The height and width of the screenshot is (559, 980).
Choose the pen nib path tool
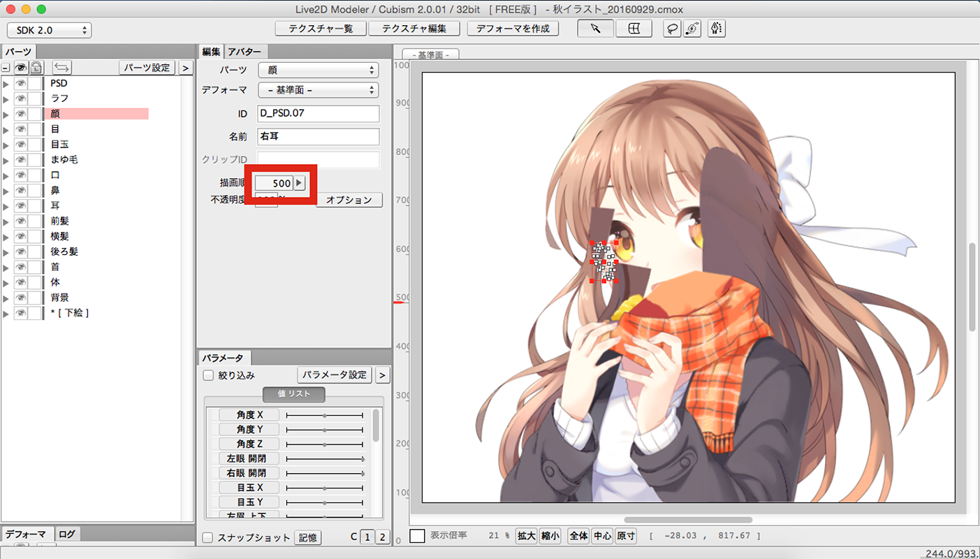[716, 29]
